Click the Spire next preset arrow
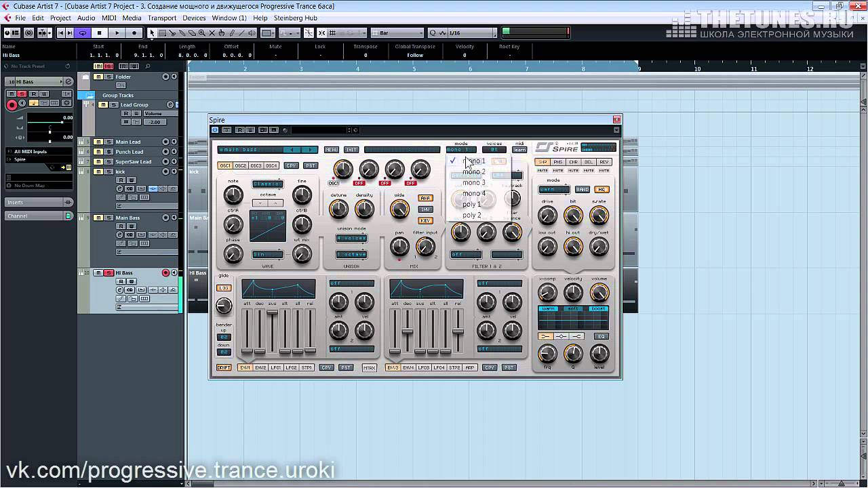The height and width of the screenshot is (488, 868). pyautogui.click(x=309, y=149)
